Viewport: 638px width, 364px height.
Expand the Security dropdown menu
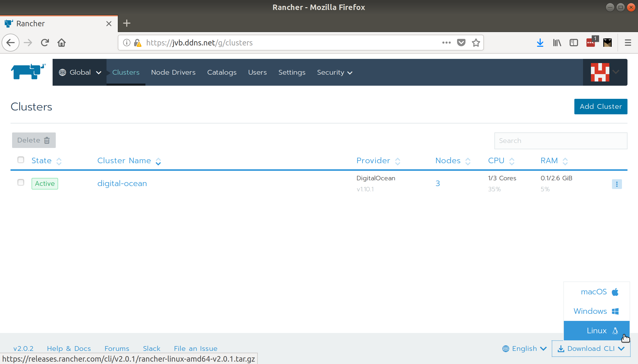click(x=335, y=72)
